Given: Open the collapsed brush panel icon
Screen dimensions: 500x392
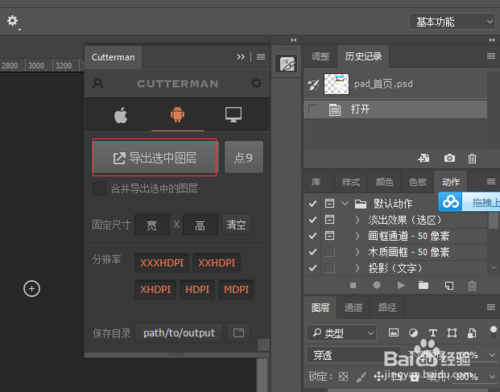Looking at the screenshot, I should click(x=287, y=64).
